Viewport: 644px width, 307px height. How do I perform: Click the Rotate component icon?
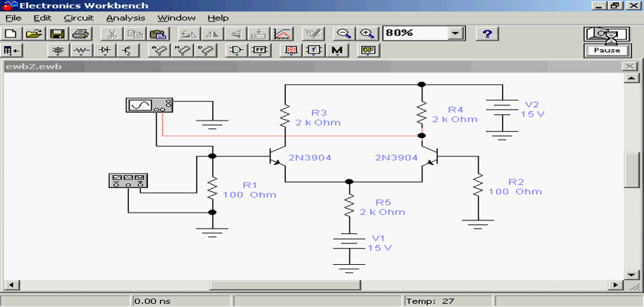coord(188,33)
